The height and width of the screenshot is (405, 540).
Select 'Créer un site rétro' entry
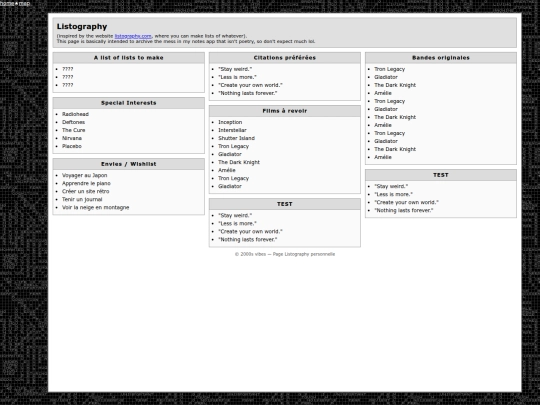pos(86,191)
